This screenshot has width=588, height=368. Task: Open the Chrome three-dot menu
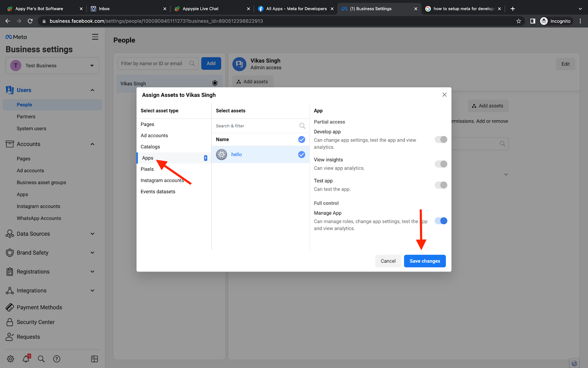(x=580, y=21)
